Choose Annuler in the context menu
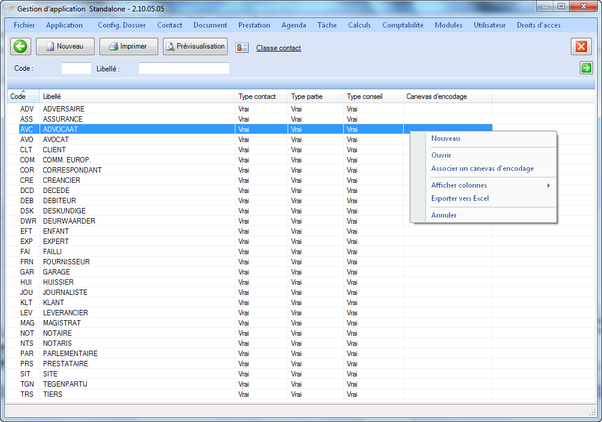Screen dimensions: 602x422 (x=443, y=215)
